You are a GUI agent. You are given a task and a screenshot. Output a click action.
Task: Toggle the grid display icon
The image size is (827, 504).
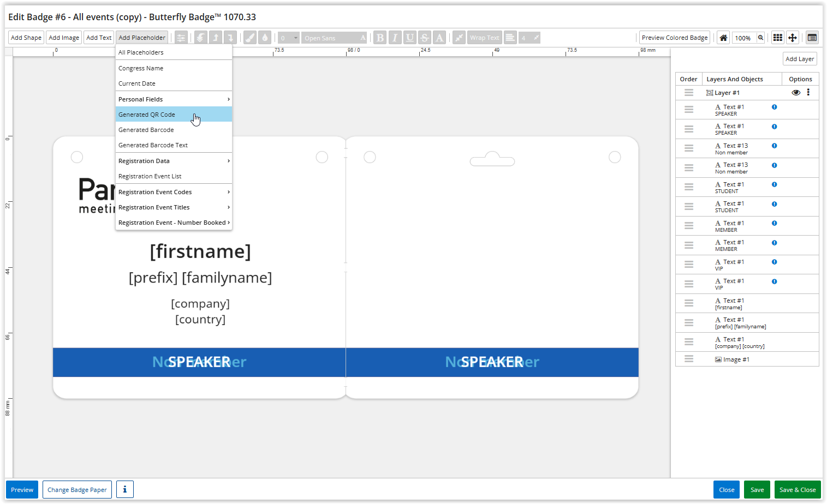pos(777,38)
